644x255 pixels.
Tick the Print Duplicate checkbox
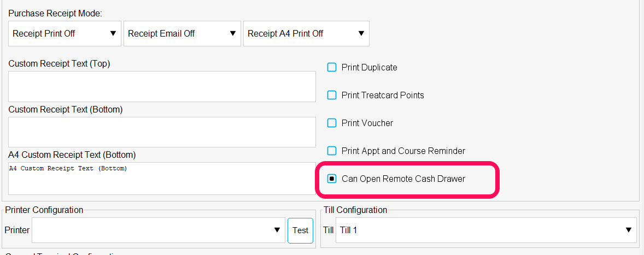[x=331, y=67]
